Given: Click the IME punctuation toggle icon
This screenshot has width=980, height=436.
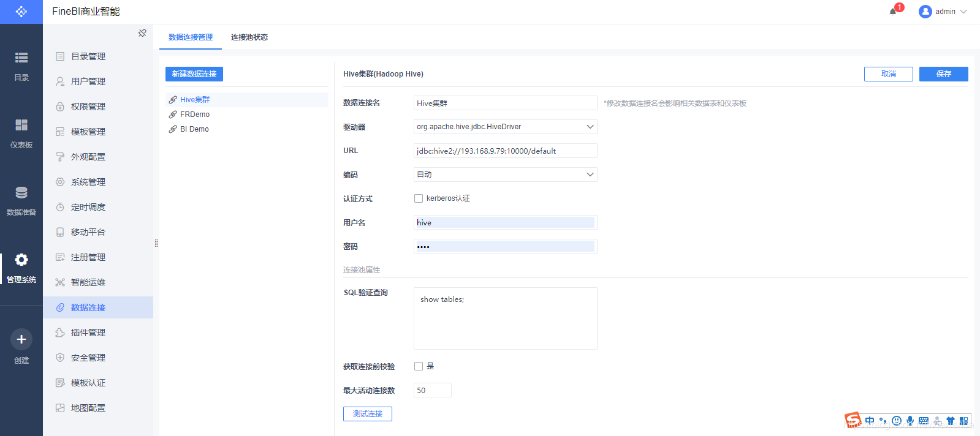Looking at the screenshot, I should (x=883, y=421).
